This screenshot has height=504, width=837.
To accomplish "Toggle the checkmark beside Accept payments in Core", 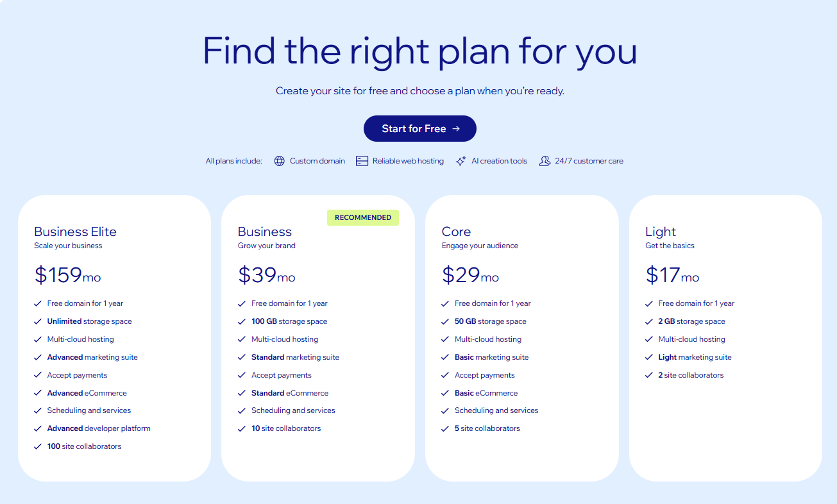I will [444, 374].
